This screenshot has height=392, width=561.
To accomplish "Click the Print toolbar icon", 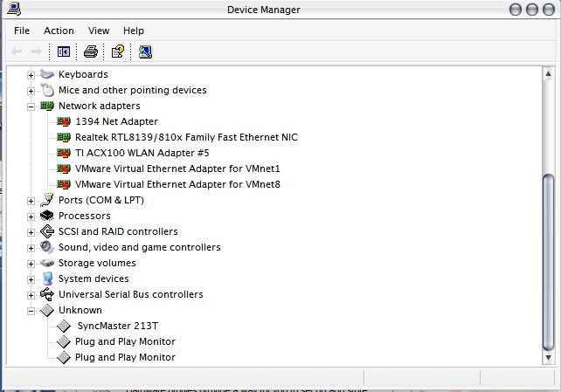I will point(91,52).
